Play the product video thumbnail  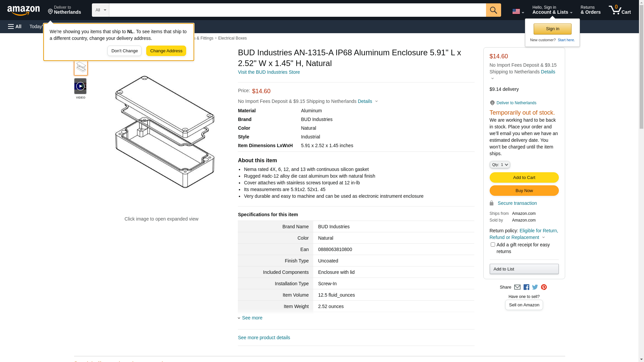[80, 86]
